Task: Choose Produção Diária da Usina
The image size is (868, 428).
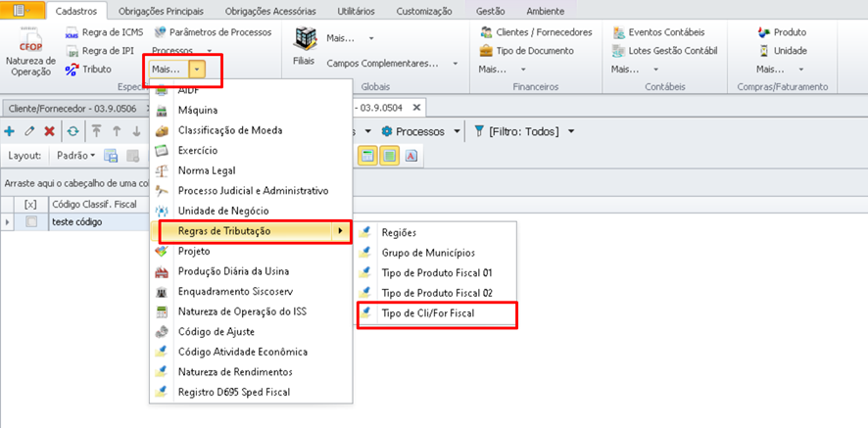Action: [233, 271]
